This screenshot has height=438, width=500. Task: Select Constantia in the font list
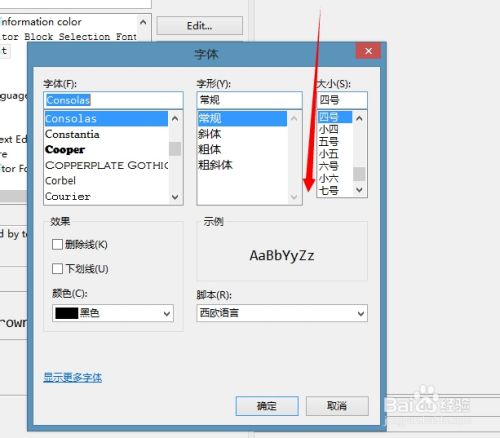tap(72, 134)
